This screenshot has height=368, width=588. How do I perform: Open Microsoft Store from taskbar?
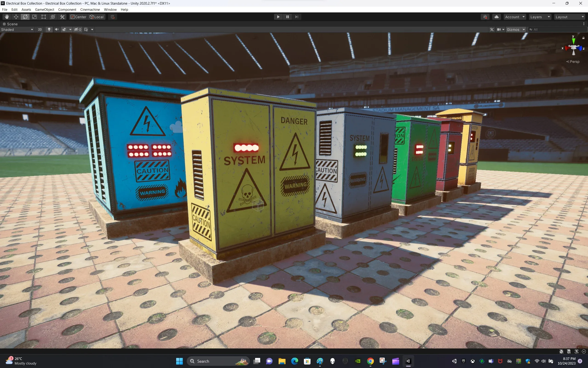[x=307, y=361]
